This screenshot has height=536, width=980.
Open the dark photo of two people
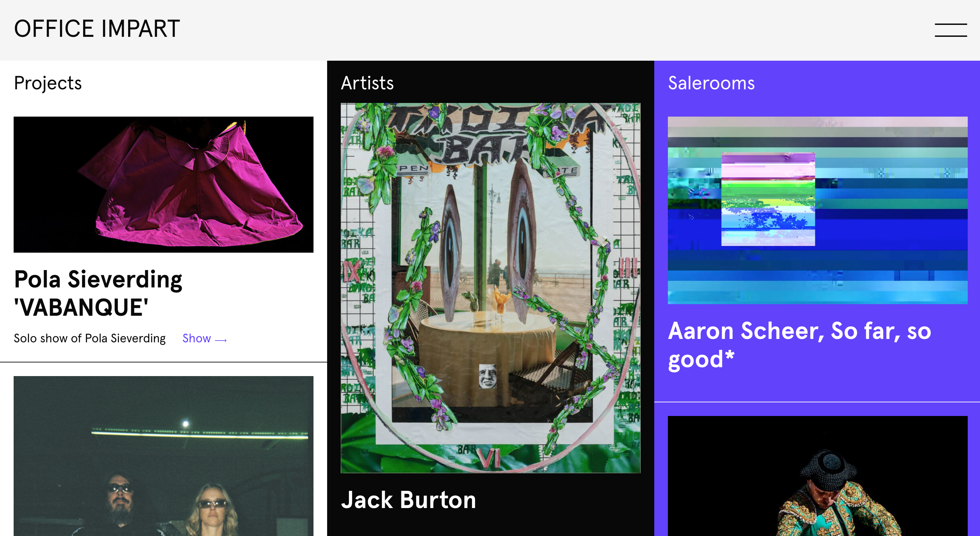tap(164, 456)
